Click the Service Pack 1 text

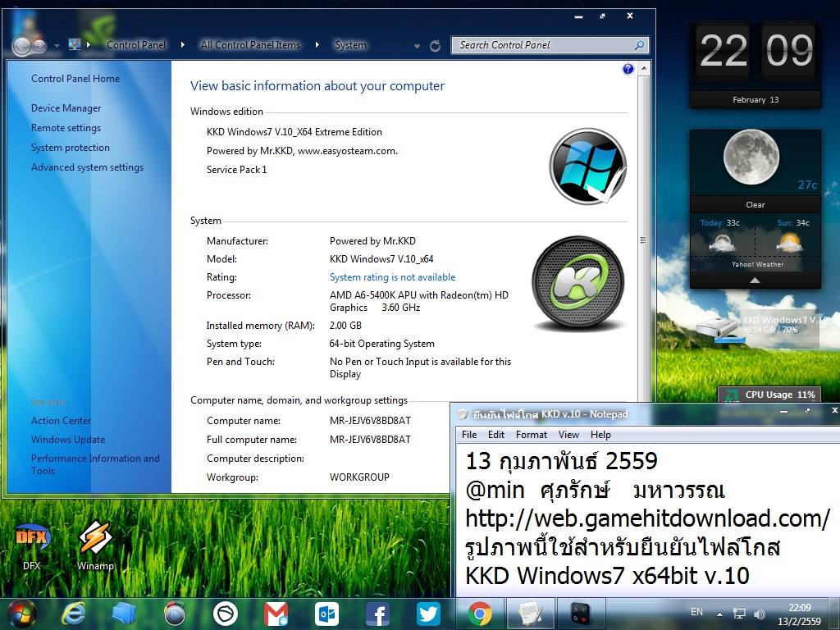click(x=237, y=170)
